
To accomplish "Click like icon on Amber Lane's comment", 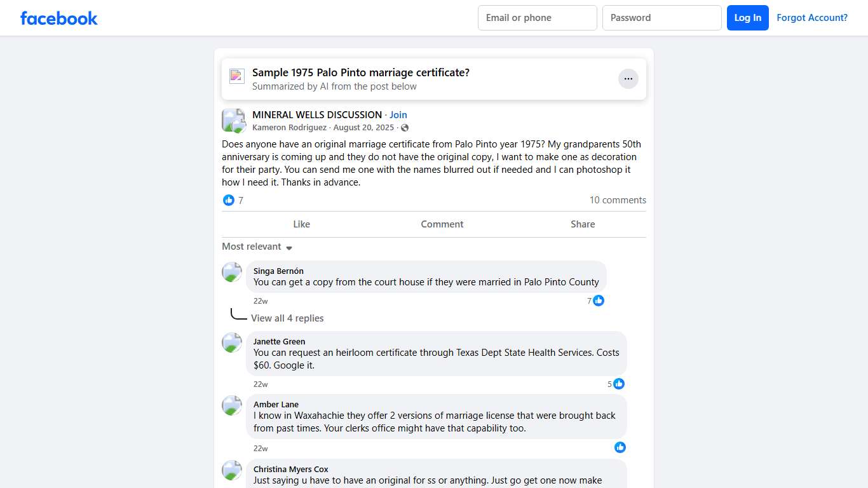I will coord(620,447).
